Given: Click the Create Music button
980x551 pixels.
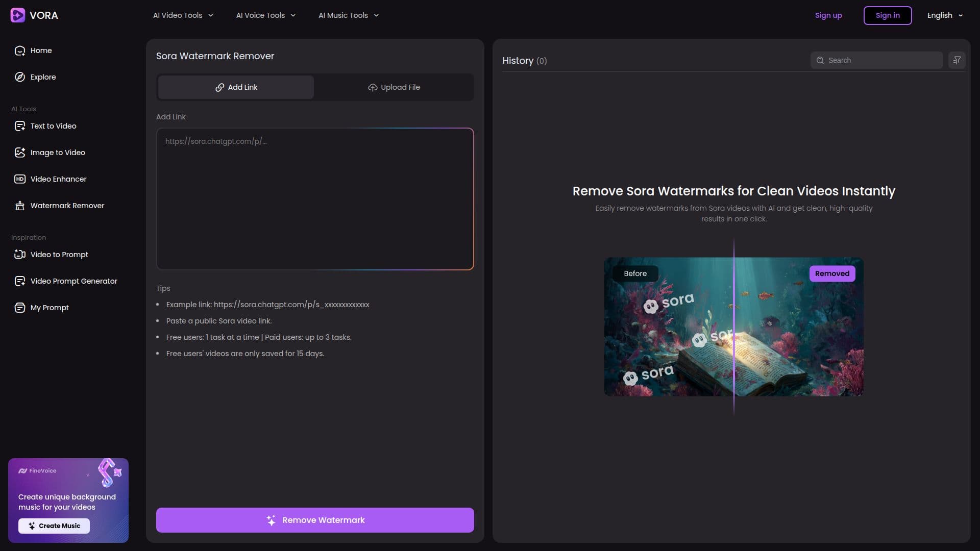Looking at the screenshot, I should [x=54, y=526].
